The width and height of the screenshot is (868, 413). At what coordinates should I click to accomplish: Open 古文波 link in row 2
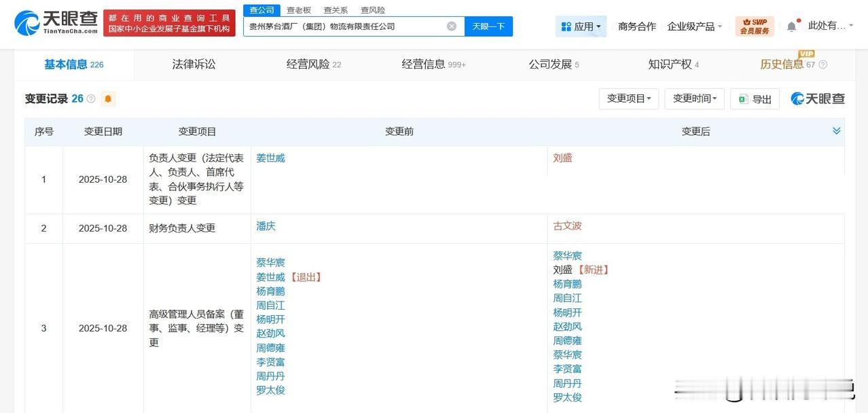pyautogui.click(x=567, y=226)
